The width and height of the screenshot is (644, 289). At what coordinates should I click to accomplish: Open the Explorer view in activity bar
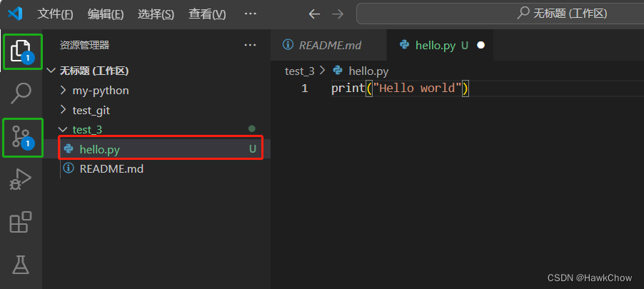tap(22, 51)
